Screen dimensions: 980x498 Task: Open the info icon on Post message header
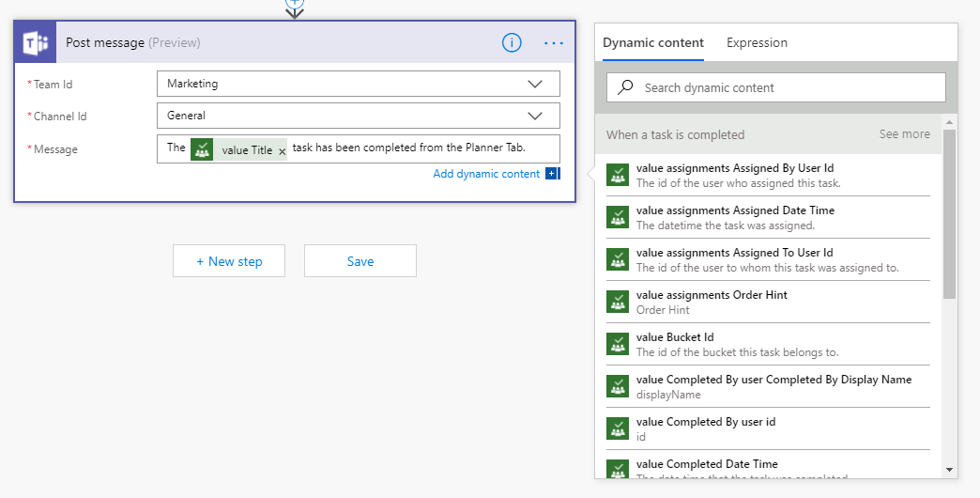pos(512,42)
